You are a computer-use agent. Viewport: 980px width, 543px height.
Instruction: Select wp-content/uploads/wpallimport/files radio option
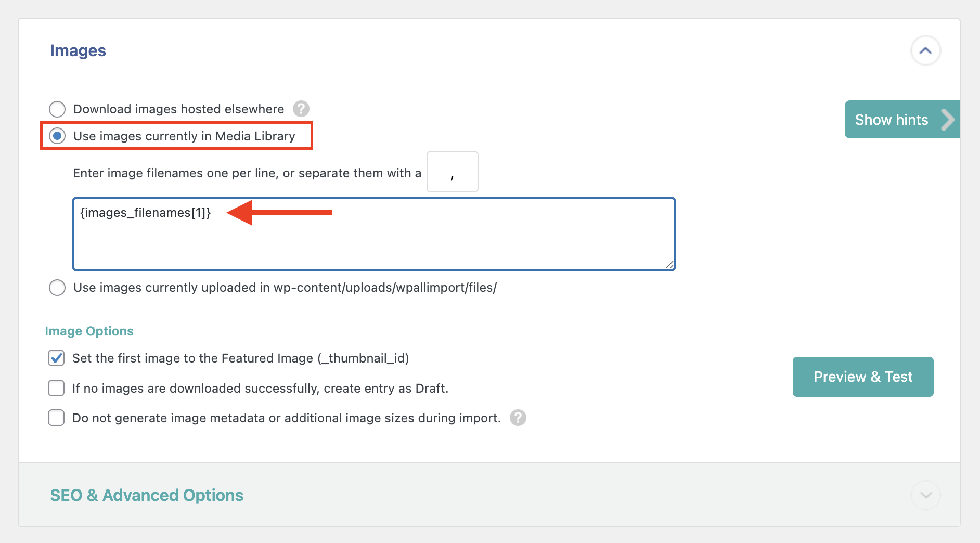coord(57,288)
